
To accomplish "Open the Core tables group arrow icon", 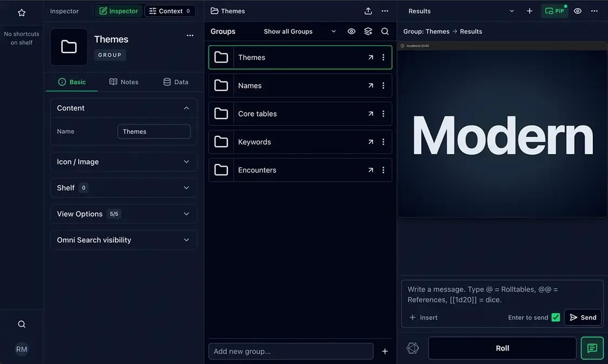I will pyautogui.click(x=371, y=114).
